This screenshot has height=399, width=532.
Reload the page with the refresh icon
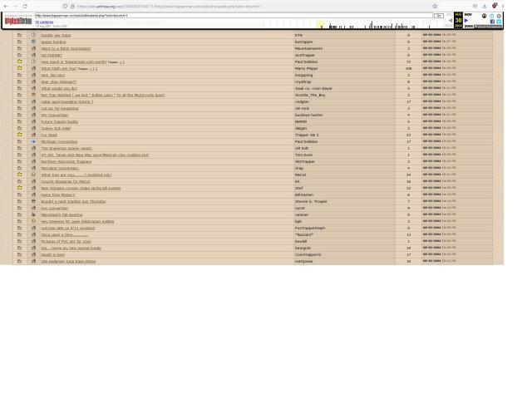[x=25, y=6]
